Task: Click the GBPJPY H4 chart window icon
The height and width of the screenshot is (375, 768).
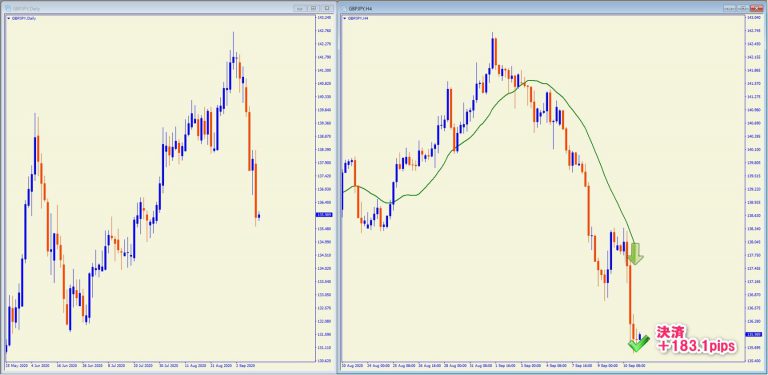Action: point(344,8)
